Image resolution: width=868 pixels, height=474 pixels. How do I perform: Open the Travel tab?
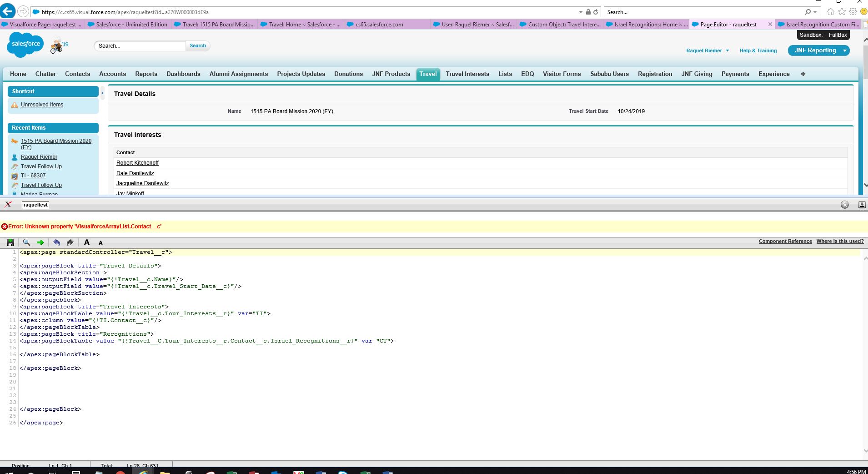[x=428, y=74]
